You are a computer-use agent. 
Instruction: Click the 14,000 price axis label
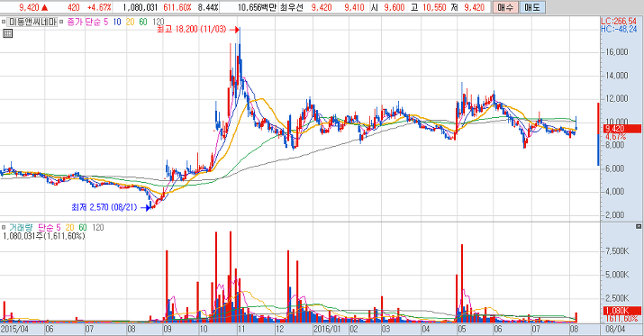coord(616,75)
